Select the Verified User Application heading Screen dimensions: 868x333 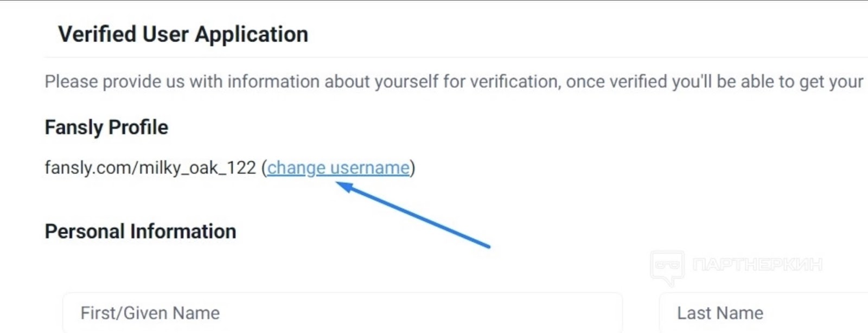point(183,34)
